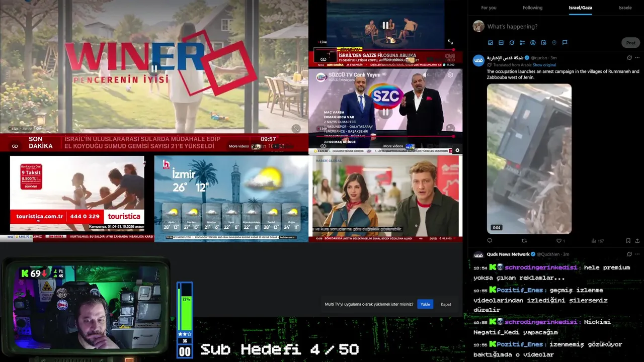644x362 pixels.
Task: Fullscreen the main WINER stream
Action: click(x=296, y=129)
